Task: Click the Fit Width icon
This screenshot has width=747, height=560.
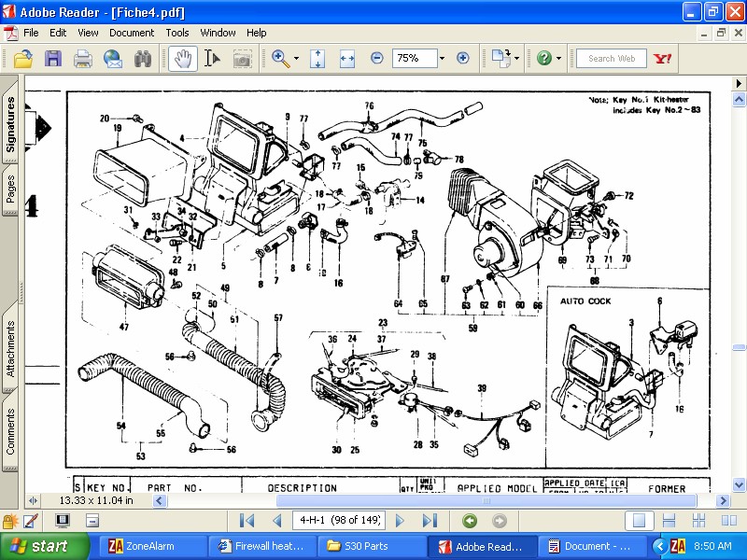Action: coord(347,59)
